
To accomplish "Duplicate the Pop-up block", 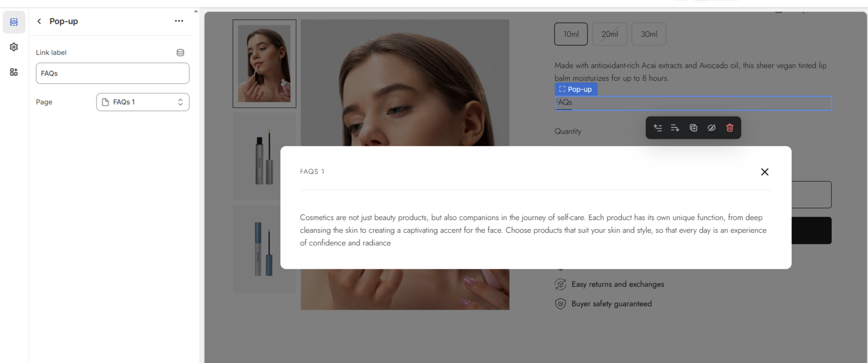I will pos(693,128).
